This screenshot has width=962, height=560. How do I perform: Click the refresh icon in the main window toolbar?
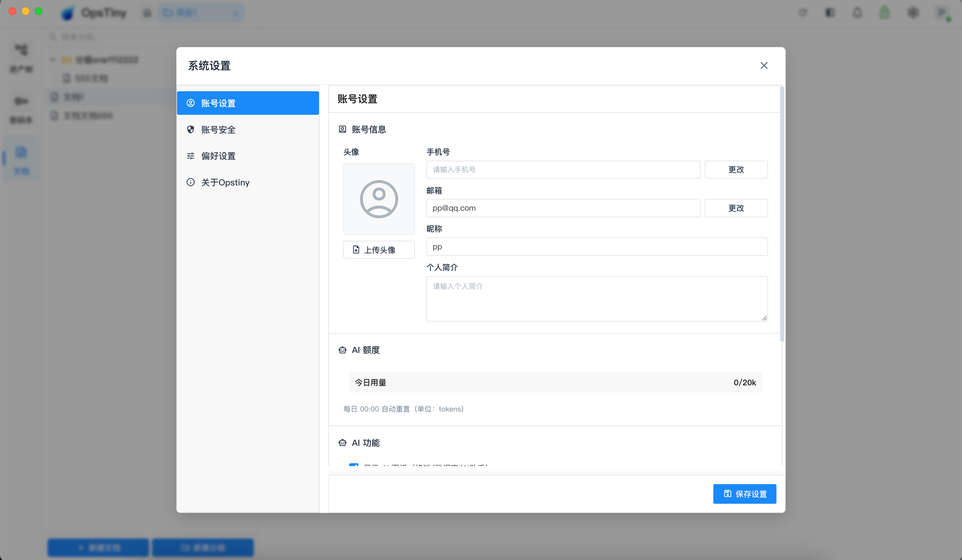pos(803,13)
